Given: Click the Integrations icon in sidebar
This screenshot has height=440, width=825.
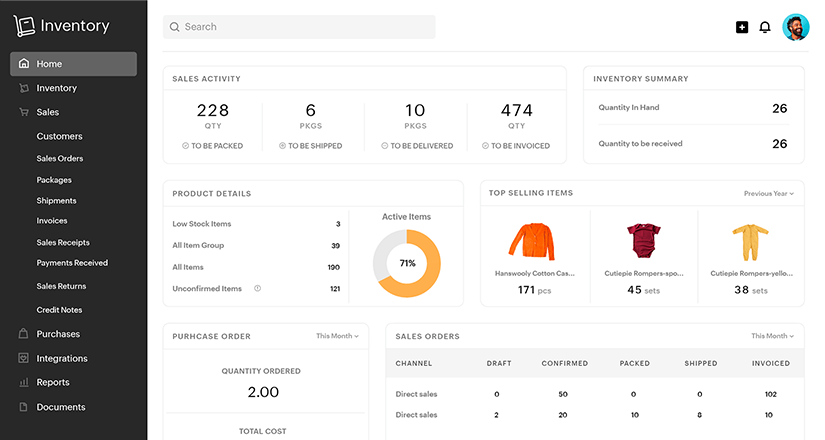Looking at the screenshot, I should [24, 358].
